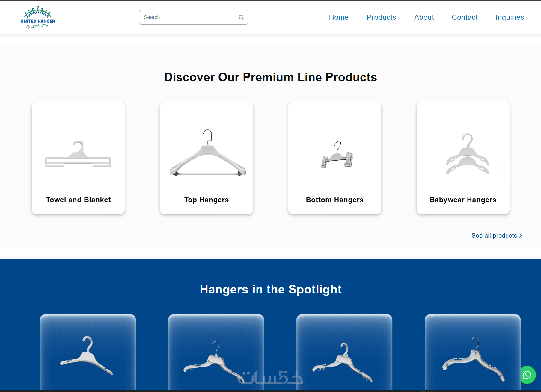
Task: Open the third spotlight hanger card
Action: pyautogui.click(x=344, y=352)
